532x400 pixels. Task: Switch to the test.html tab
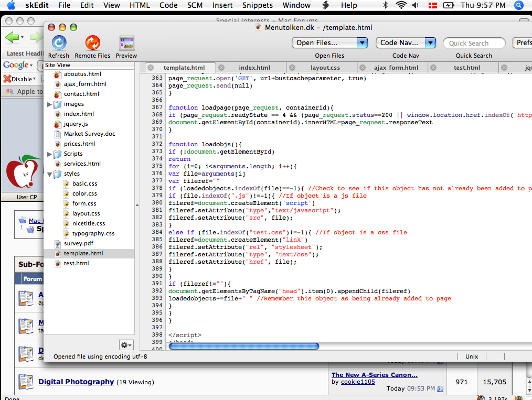pos(467,68)
